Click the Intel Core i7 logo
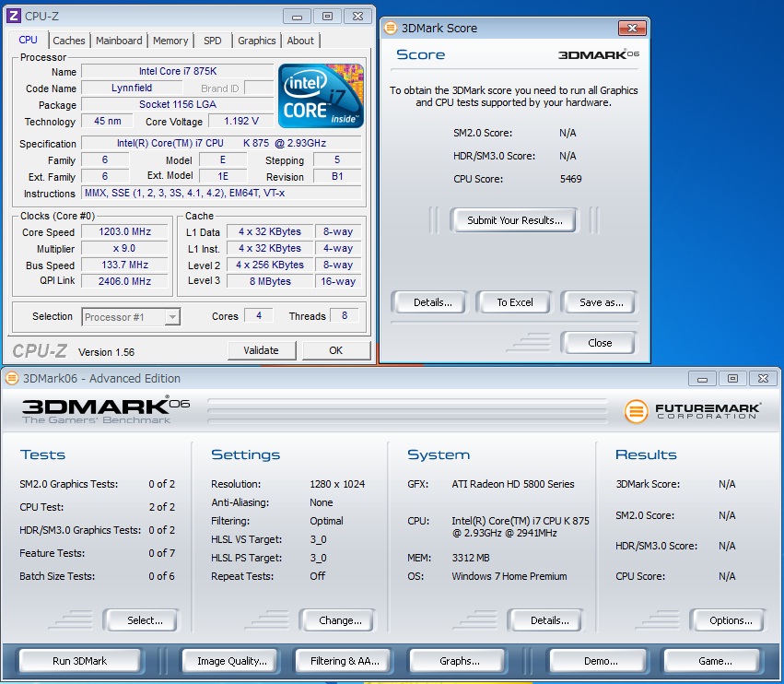Image resolution: width=784 pixels, height=684 pixels. point(321,96)
